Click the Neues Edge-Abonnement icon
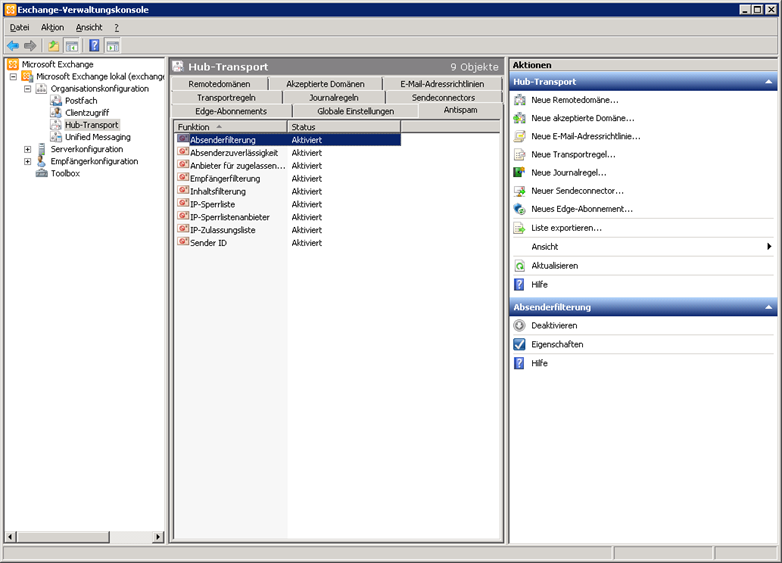Screen dimensions: 782x563 519,209
